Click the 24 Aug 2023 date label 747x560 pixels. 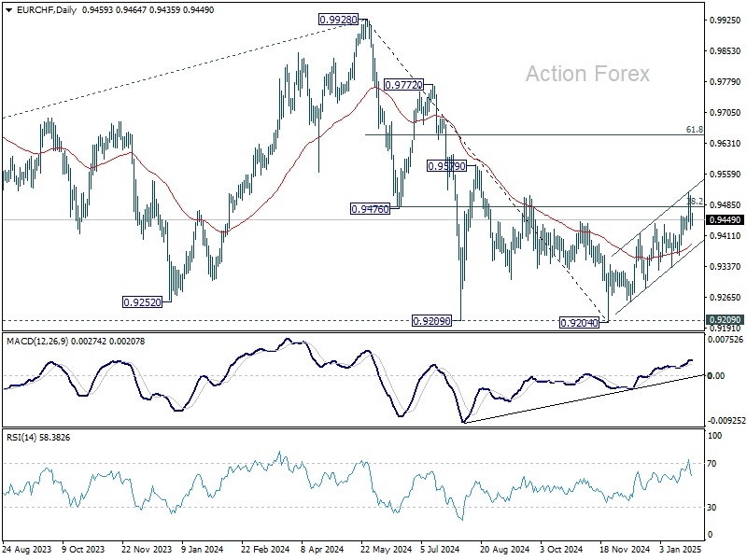[x=27, y=549]
